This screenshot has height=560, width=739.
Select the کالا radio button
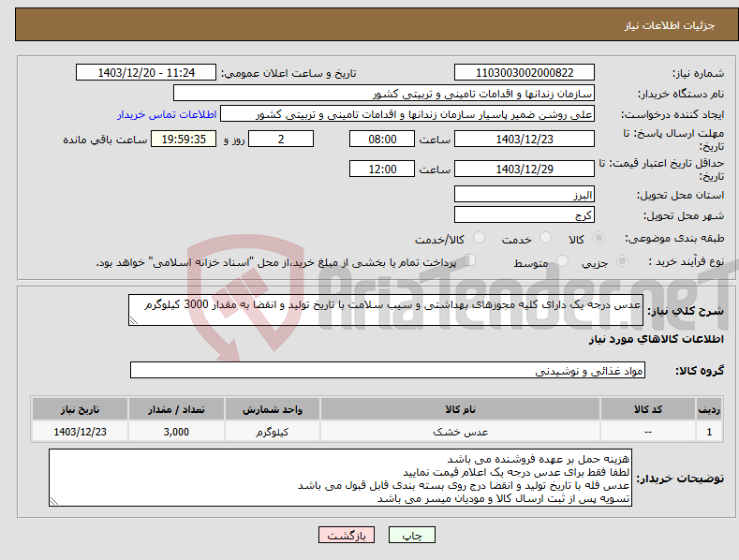[599, 238]
